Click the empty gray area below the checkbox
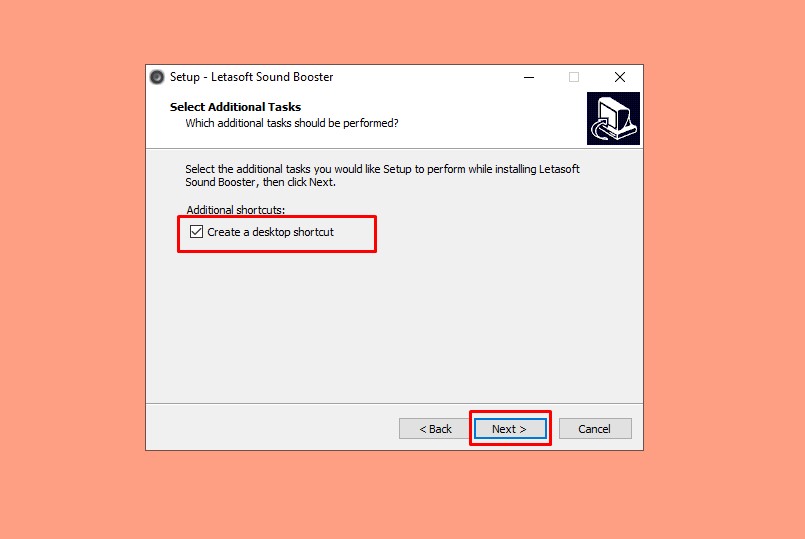 tap(394, 329)
